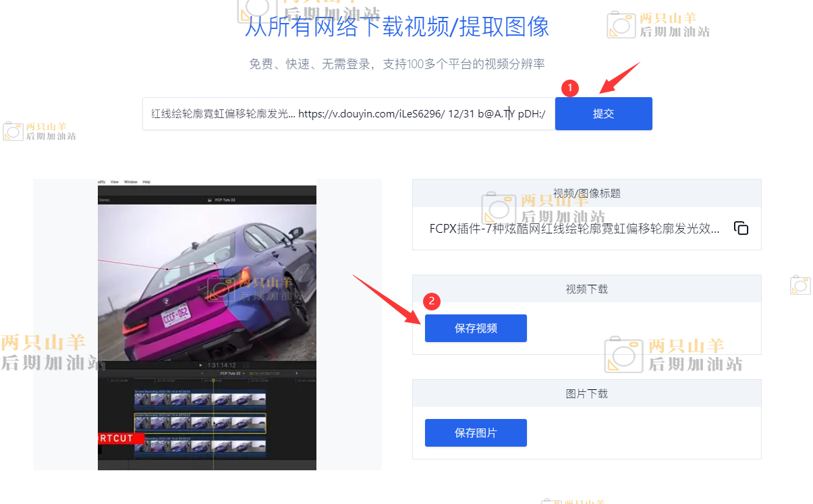Click the 保存视频 button
Viewport: 813px width, 504px height.
476,328
